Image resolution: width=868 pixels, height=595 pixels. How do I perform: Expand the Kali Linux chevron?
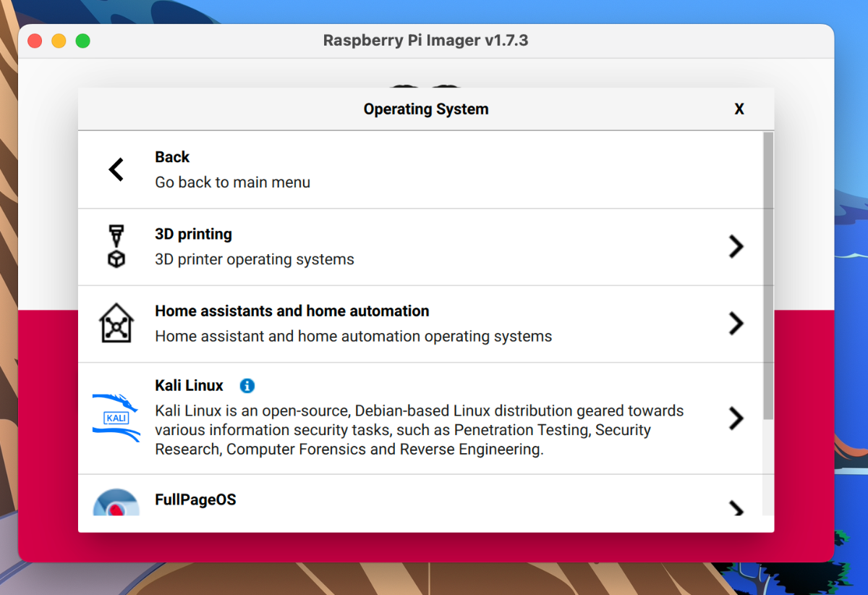(736, 418)
